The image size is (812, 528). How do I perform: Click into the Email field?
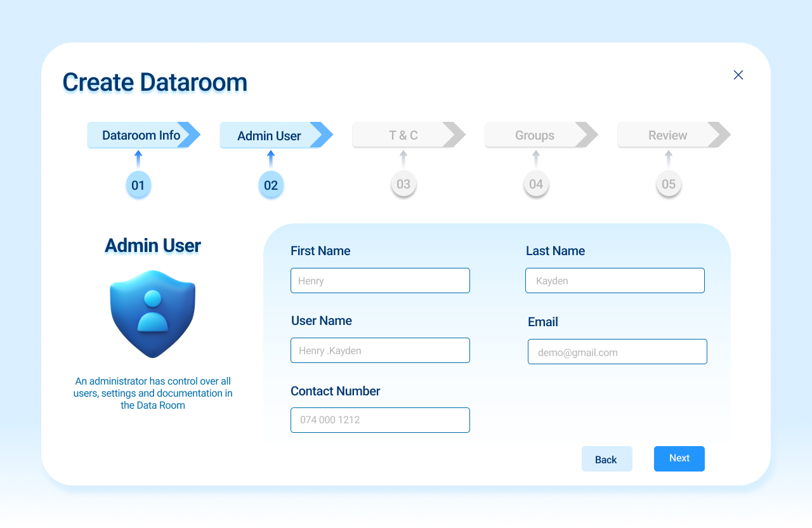[617, 352]
